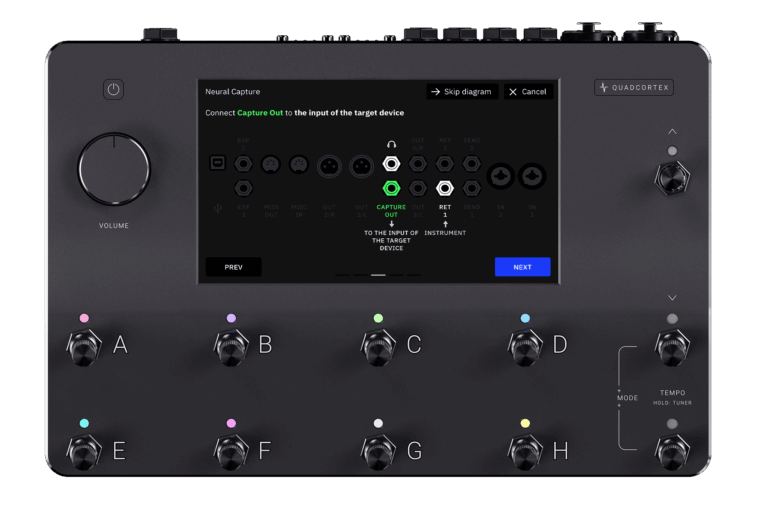The width and height of the screenshot is (768, 515).
Task: Click Skip diagram at the top
Action: tap(461, 92)
